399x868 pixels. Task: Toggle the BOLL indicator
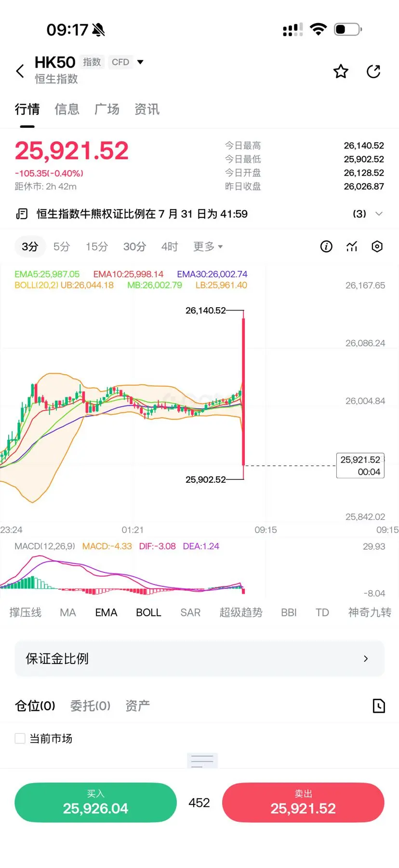(x=148, y=612)
